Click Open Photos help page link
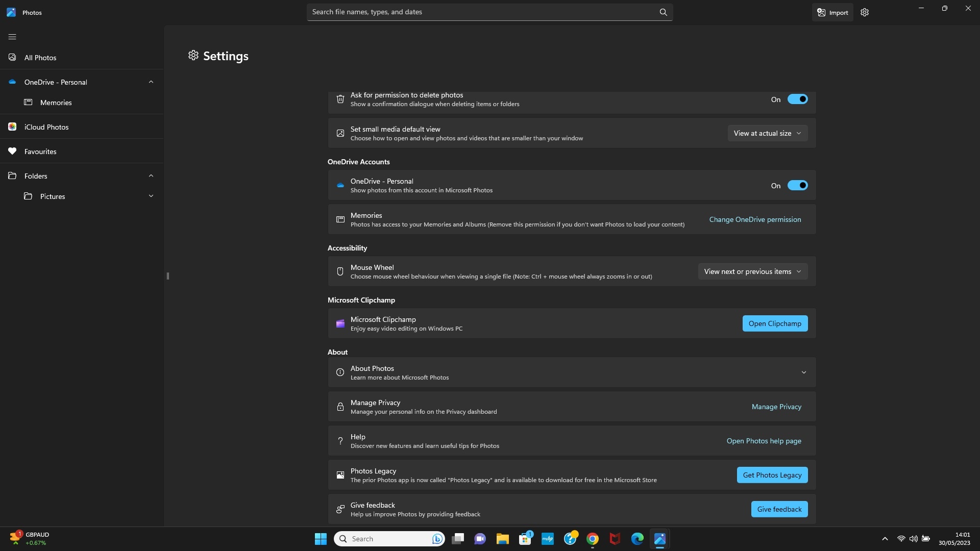 (x=764, y=441)
